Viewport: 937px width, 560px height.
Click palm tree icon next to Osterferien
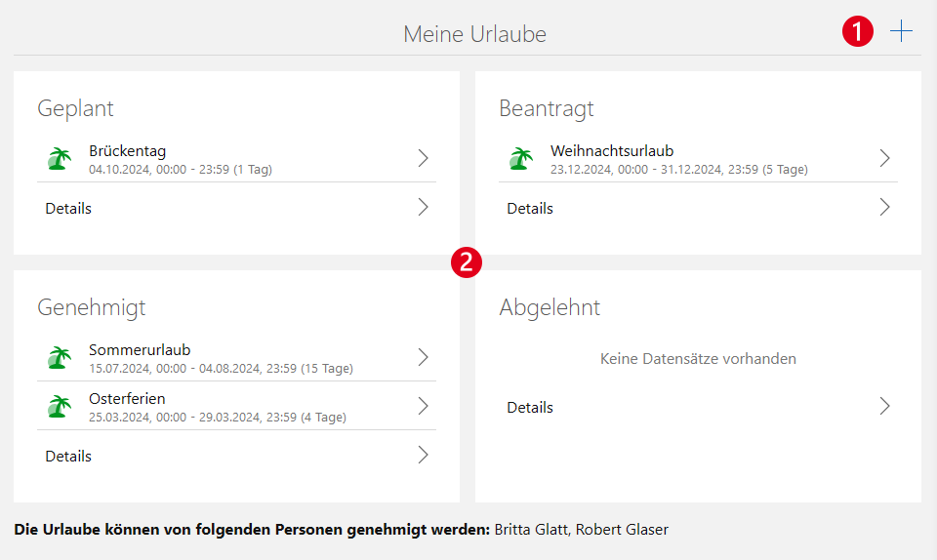coord(61,407)
